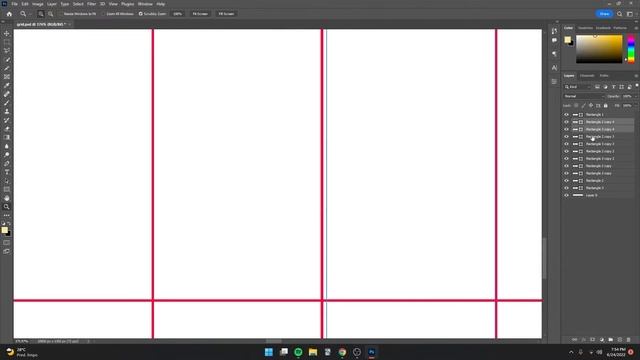Viewport: 640px width, 360px height.
Task: Toggle layer filtering on/off switch
Action: (637, 86)
